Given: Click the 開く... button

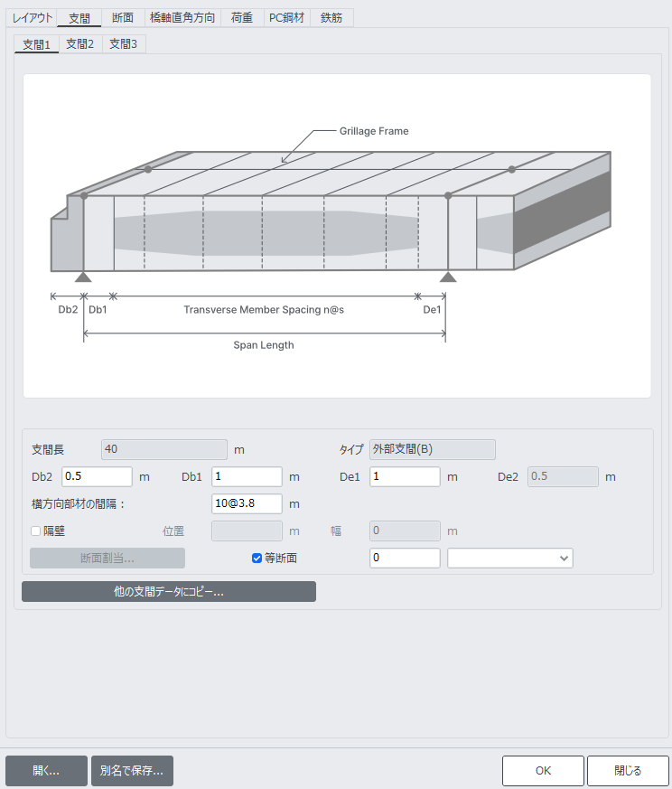Looking at the screenshot, I should coord(46,770).
